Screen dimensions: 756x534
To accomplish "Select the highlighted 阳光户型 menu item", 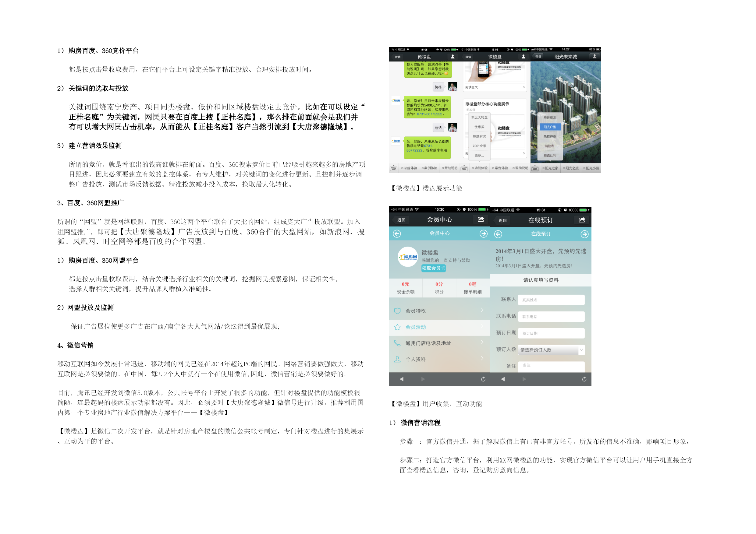I will pyautogui.click(x=550, y=127).
